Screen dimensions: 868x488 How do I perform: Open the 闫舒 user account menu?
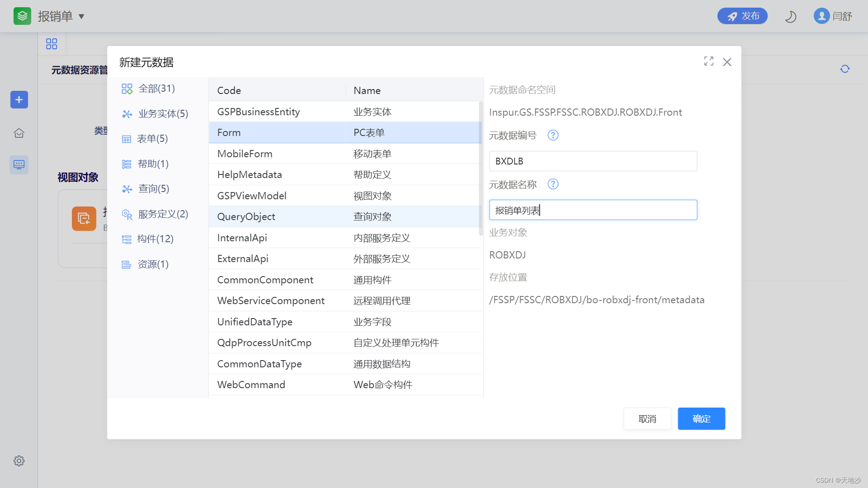point(833,16)
